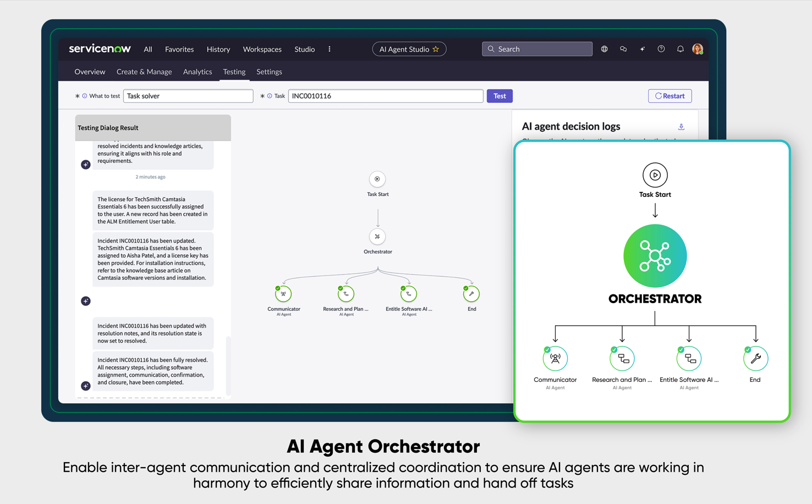The width and height of the screenshot is (812, 504).
Task: Favorite AI Agent Studio with star
Action: click(436, 49)
